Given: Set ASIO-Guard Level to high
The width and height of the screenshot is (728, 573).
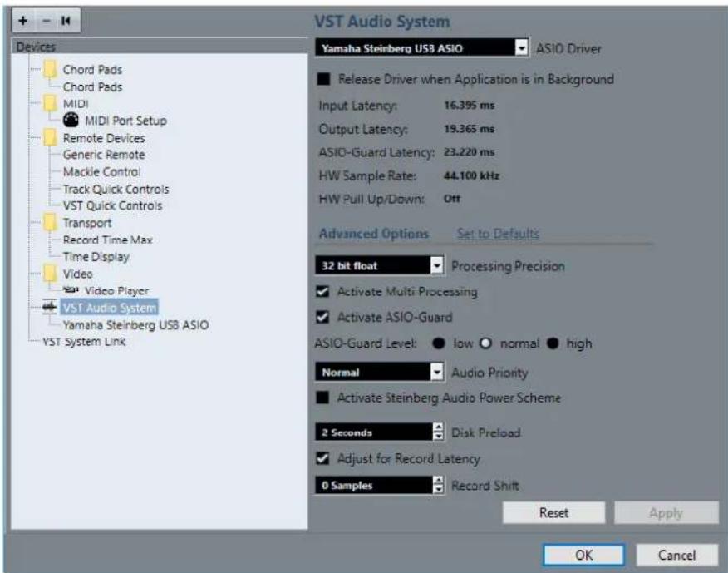Looking at the screenshot, I should [553, 343].
